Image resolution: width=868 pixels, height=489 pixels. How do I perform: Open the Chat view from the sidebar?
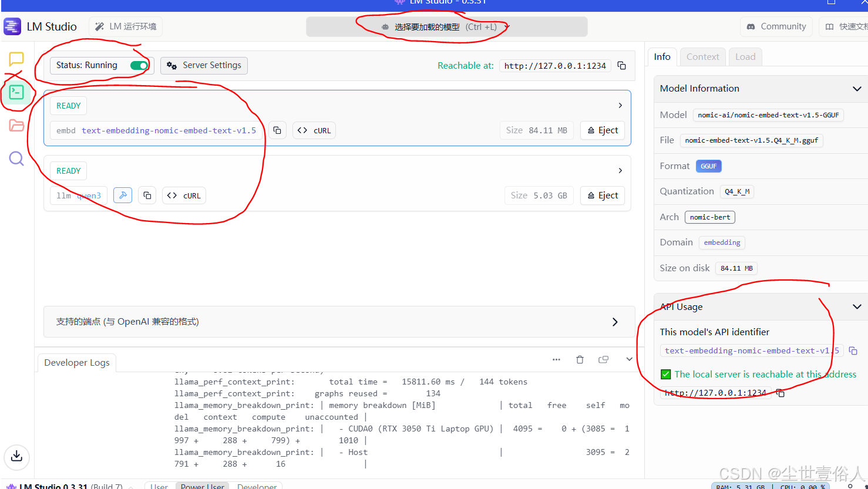pyautogui.click(x=16, y=59)
